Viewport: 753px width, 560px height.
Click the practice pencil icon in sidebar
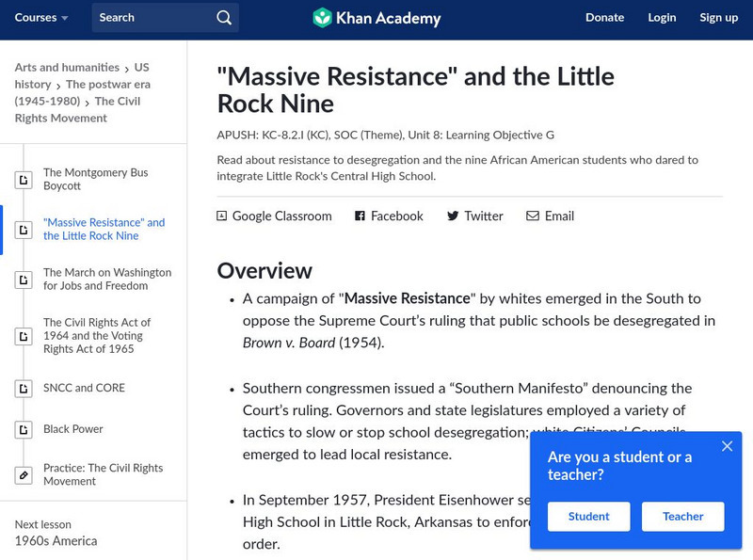(x=23, y=474)
